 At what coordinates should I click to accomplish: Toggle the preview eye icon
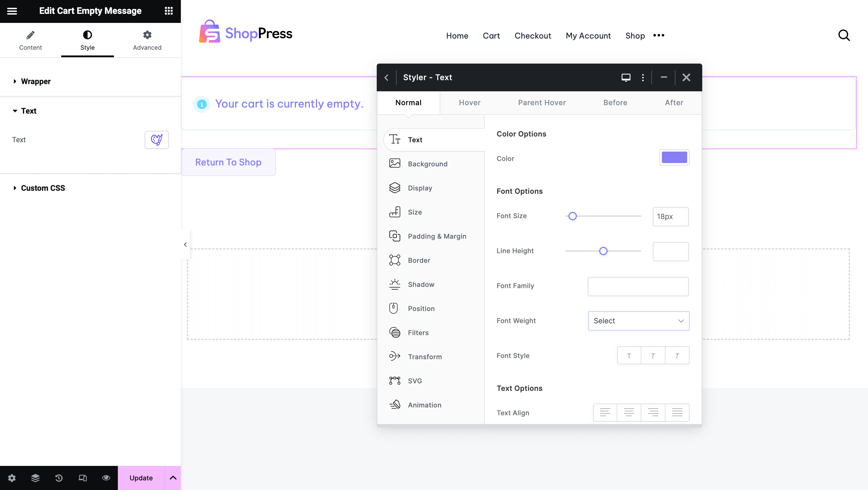point(106,478)
